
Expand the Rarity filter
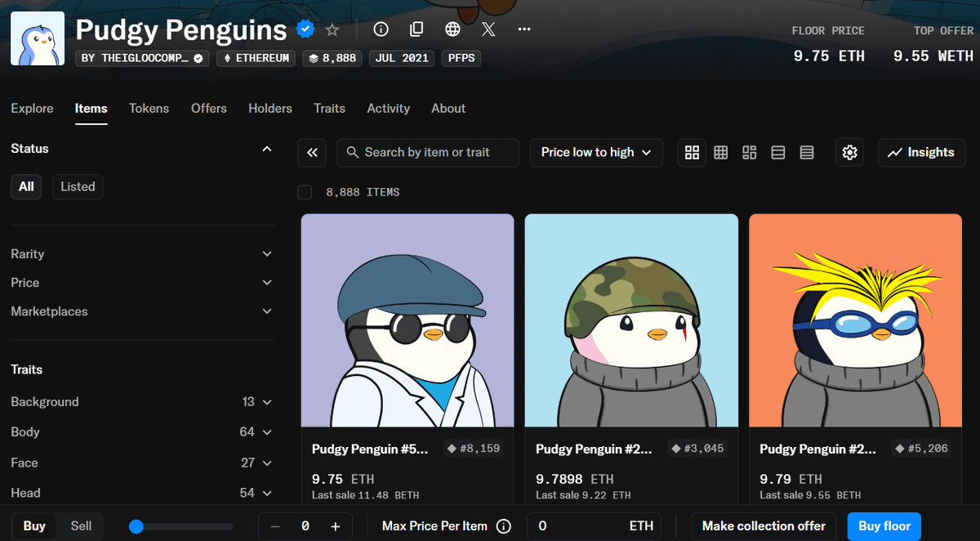(x=143, y=254)
